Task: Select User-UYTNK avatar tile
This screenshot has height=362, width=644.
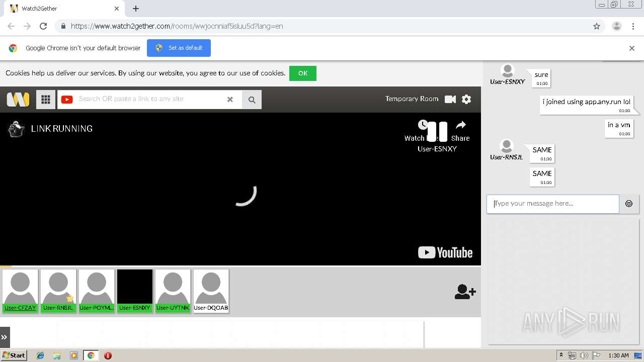Action: (173, 291)
